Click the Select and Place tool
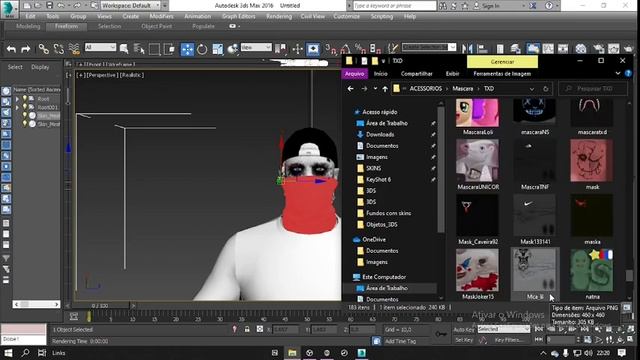640x360 pixels. 233,49
